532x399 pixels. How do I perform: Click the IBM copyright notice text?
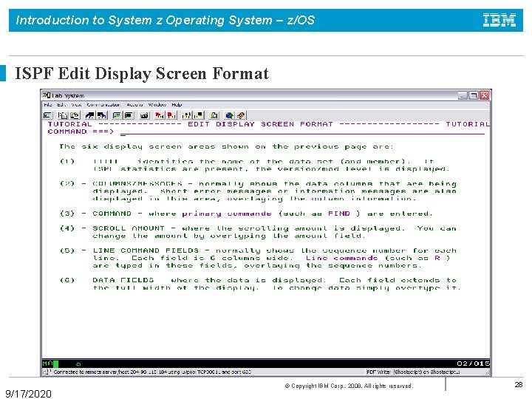(x=349, y=386)
